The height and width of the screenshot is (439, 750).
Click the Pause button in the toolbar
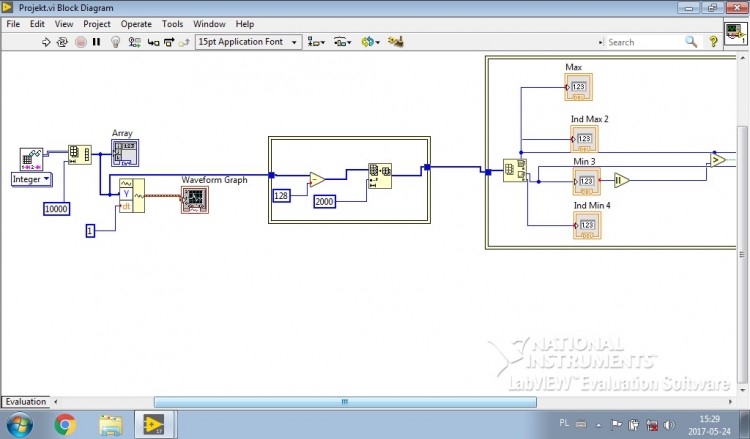(97, 42)
